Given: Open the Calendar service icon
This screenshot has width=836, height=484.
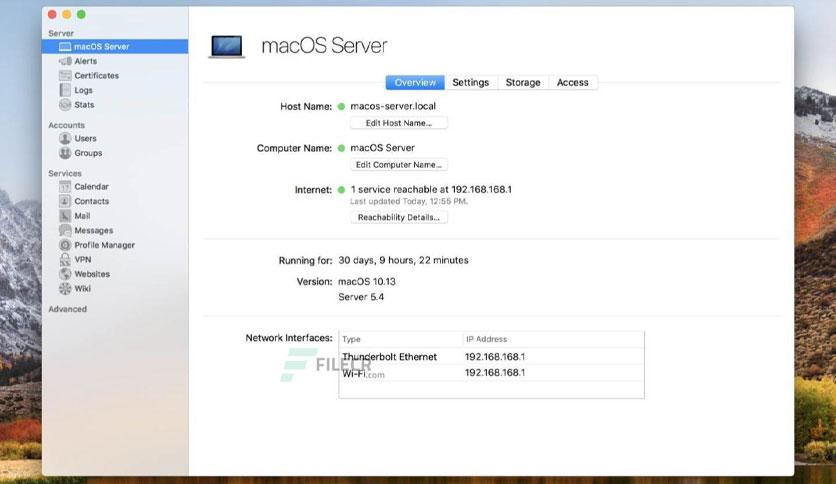Looking at the screenshot, I should click(x=65, y=187).
